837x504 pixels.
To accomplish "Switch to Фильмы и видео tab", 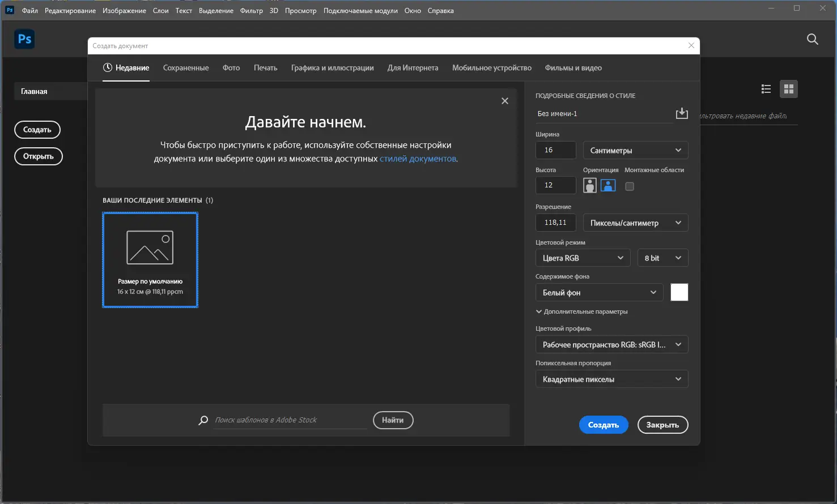I will [x=573, y=67].
